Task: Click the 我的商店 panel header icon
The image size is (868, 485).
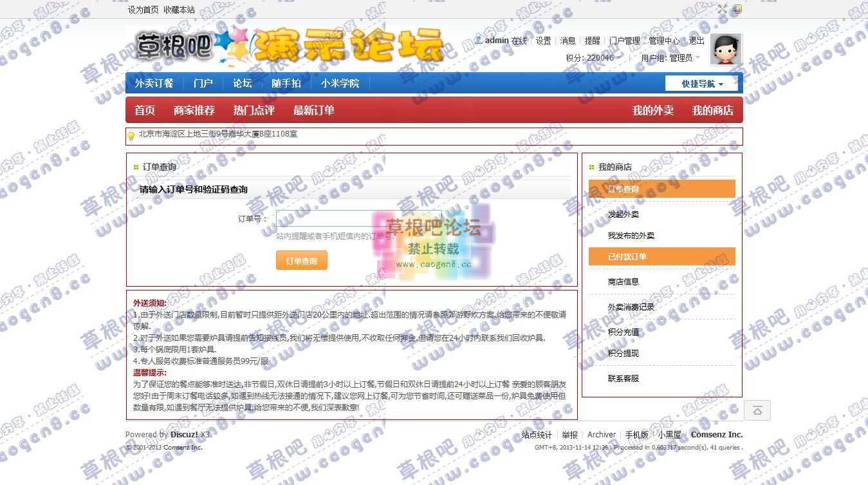Action: (x=591, y=167)
